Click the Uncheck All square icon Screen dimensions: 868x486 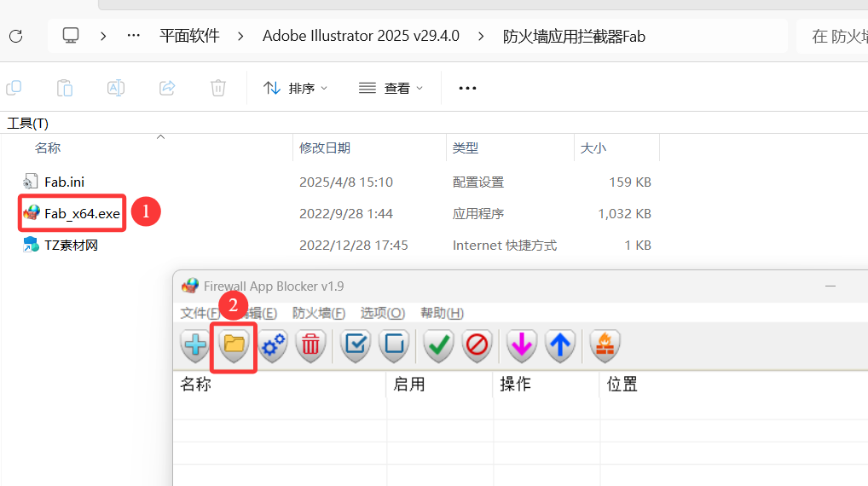click(394, 345)
